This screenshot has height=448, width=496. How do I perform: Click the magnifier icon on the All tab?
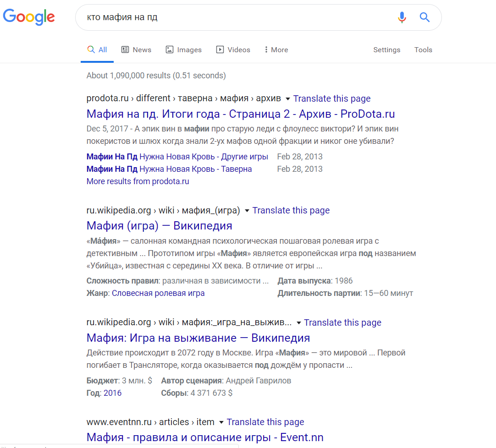pos(90,49)
